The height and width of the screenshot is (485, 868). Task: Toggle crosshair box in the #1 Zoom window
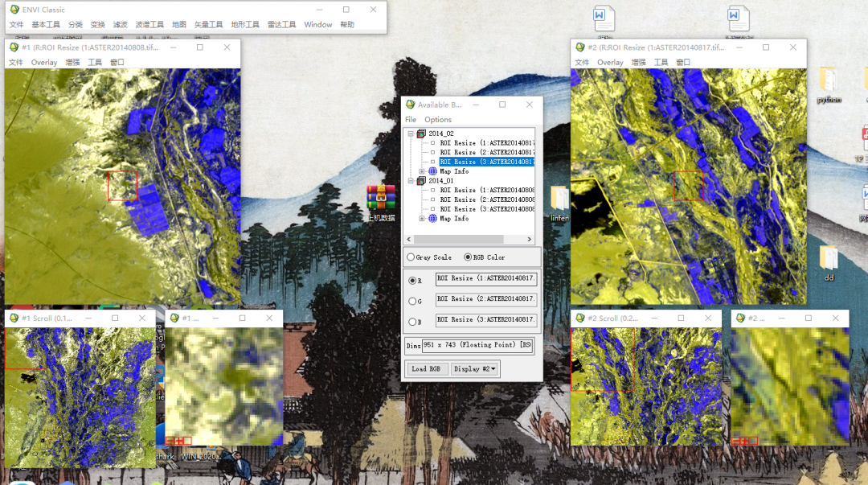[187, 442]
